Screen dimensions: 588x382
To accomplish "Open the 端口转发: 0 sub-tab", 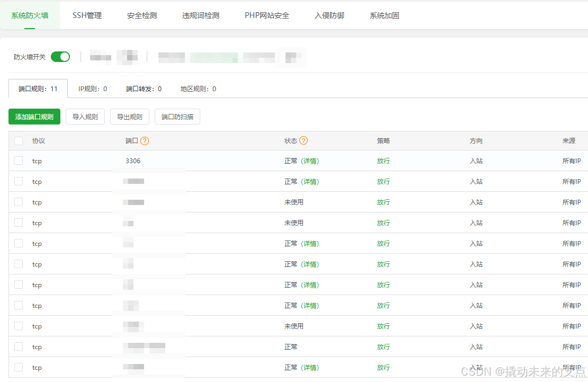I will (144, 89).
